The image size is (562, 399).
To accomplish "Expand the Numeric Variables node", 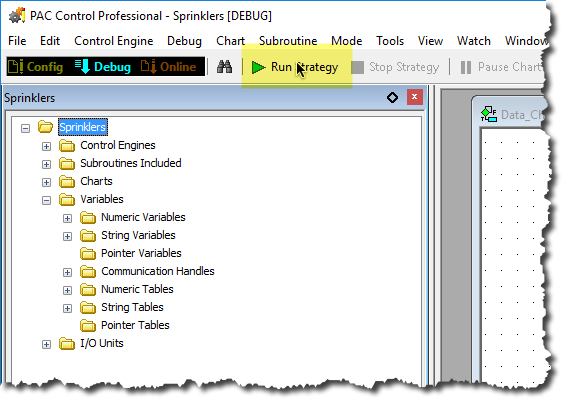I will pyautogui.click(x=67, y=218).
